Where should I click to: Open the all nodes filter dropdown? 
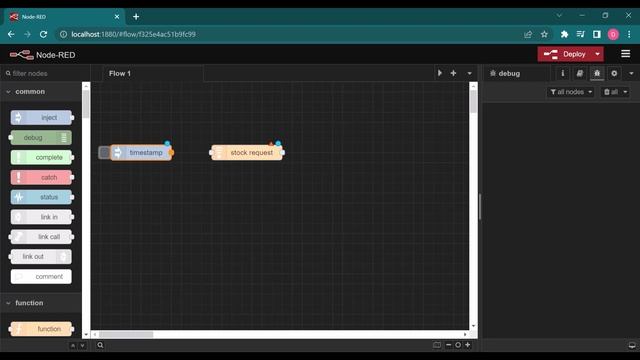[x=571, y=92]
